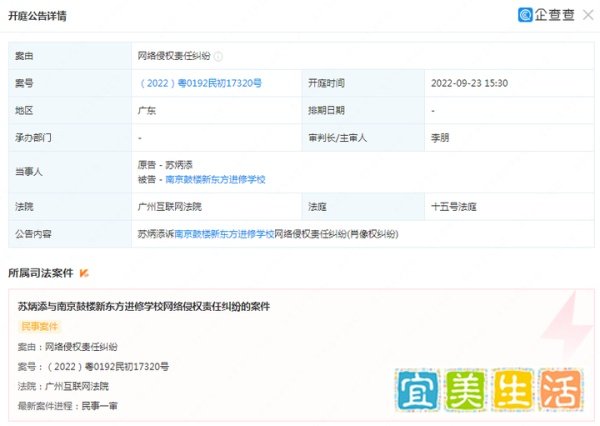The image size is (600, 426).
Task: Select the hearing time 2022-09-23 15:30
Action: coord(470,83)
